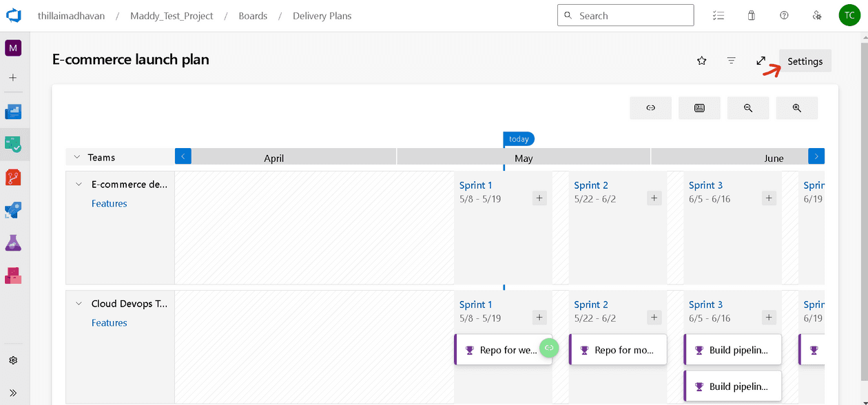Image resolution: width=868 pixels, height=405 pixels.
Task: Collapse all Teams rows chevron
Action: click(x=77, y=157)
